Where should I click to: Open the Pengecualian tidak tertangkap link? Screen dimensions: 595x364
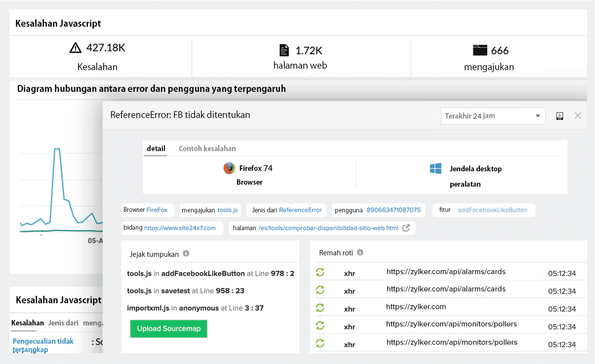tap(43, 345)
